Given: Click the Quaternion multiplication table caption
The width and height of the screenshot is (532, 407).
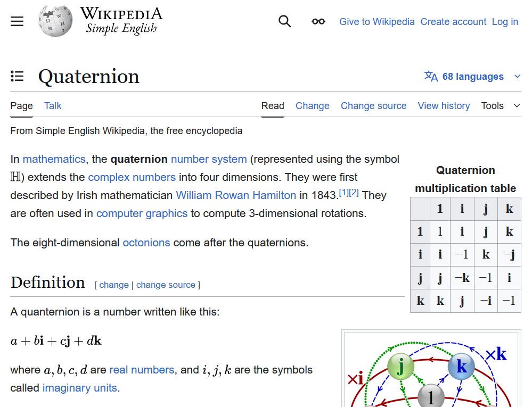Looking at the screenshot, I should (465, 179).
